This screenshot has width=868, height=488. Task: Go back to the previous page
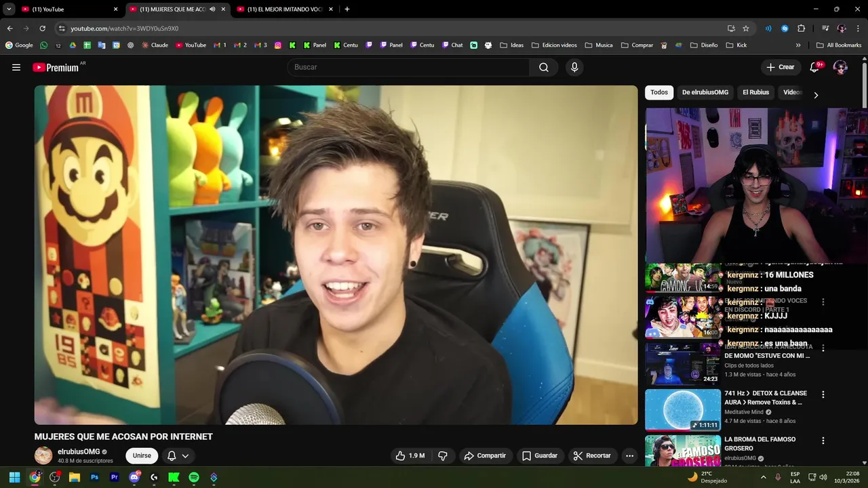pos(9,28)
